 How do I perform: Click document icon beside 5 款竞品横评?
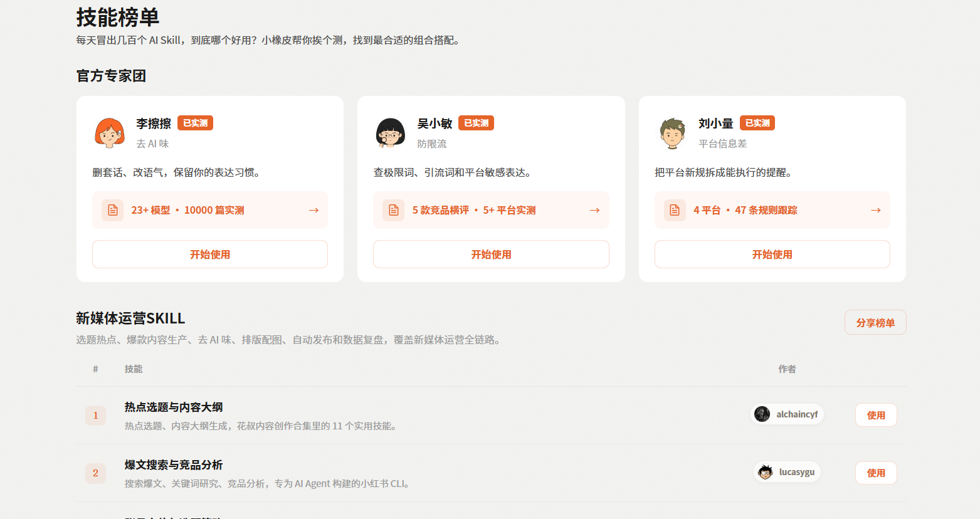click(394, 210)
